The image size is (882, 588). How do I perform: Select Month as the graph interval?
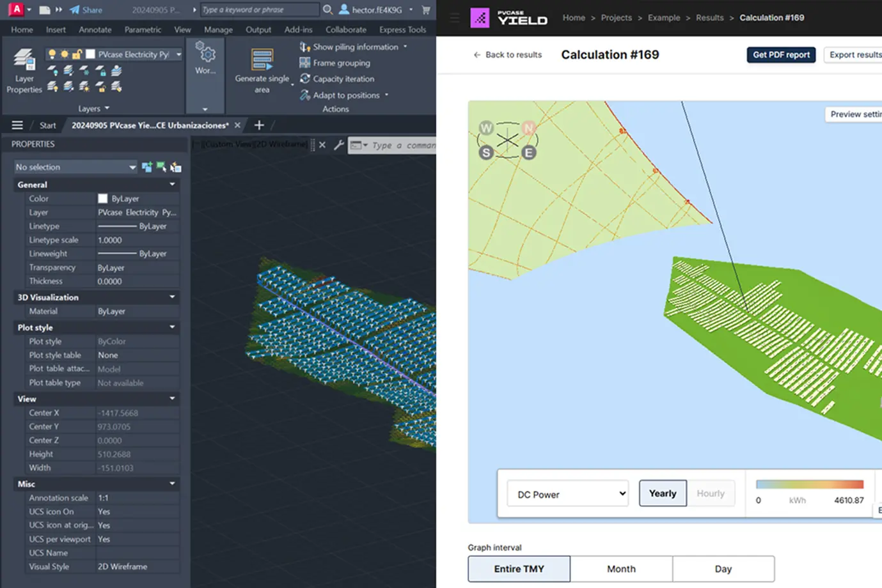pyautogui.click(x=620, y=568)
